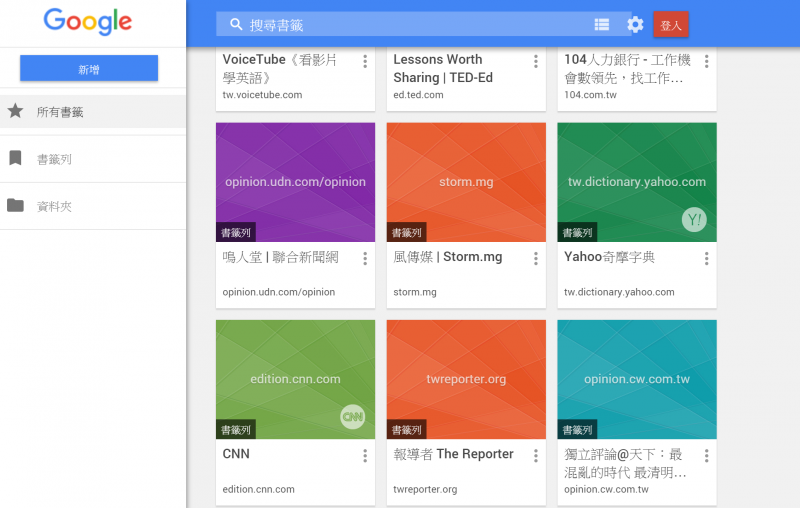Open the CNN bookmark title
The image size is (800, 508).
[x=236, y=454]
